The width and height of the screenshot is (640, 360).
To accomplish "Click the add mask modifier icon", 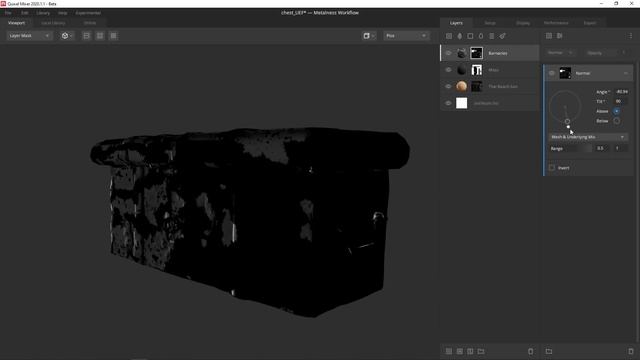I will click(560, 36).
